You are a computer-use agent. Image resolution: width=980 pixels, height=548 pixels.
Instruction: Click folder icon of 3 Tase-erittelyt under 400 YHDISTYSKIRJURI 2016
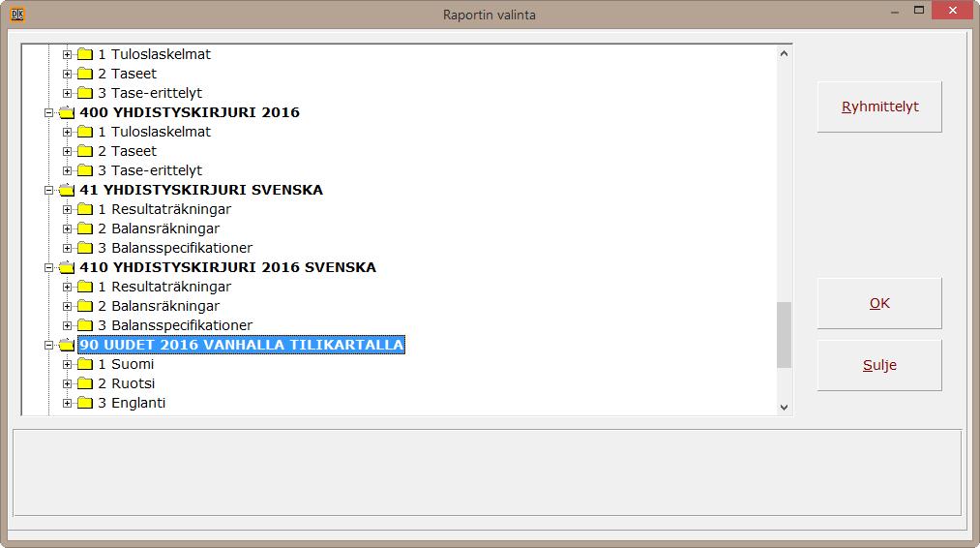pos(85,170)
